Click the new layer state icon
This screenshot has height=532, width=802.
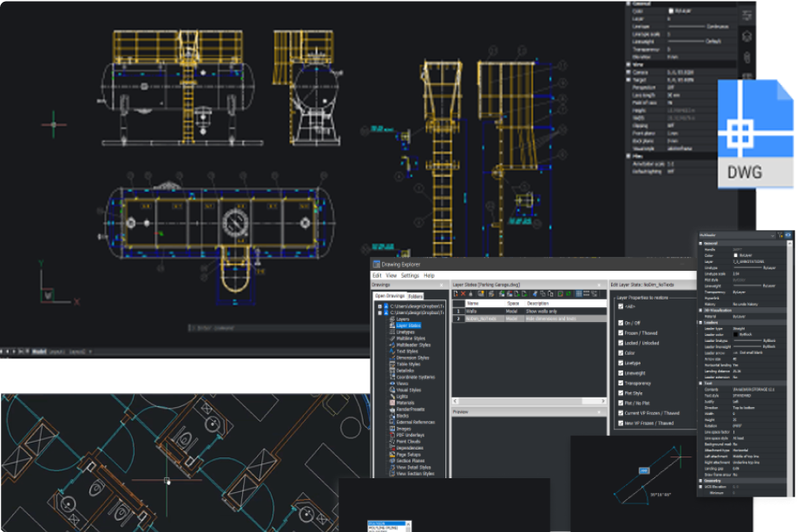(x=457, y=294)
